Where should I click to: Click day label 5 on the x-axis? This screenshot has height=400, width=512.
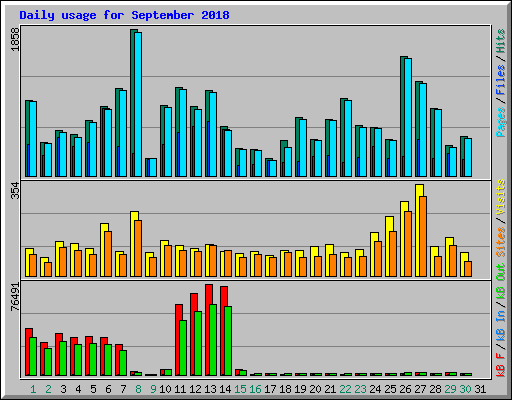93,389
